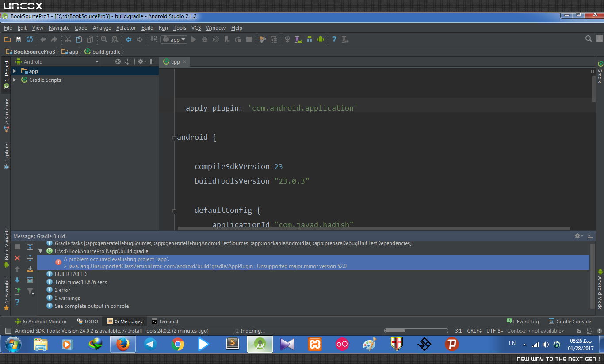Click Expand All in the Messages panel
The image size is (604, 364).
point(30,247)
